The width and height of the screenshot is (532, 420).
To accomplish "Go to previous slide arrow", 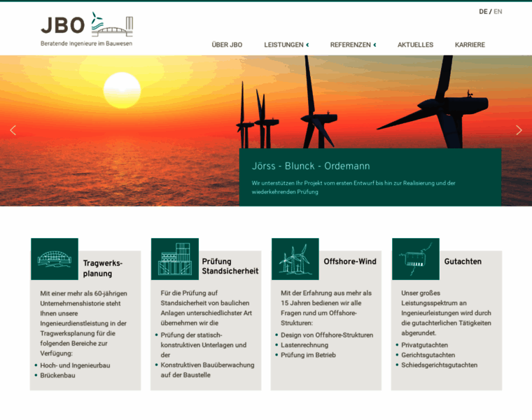I will (x=13, y=130).
